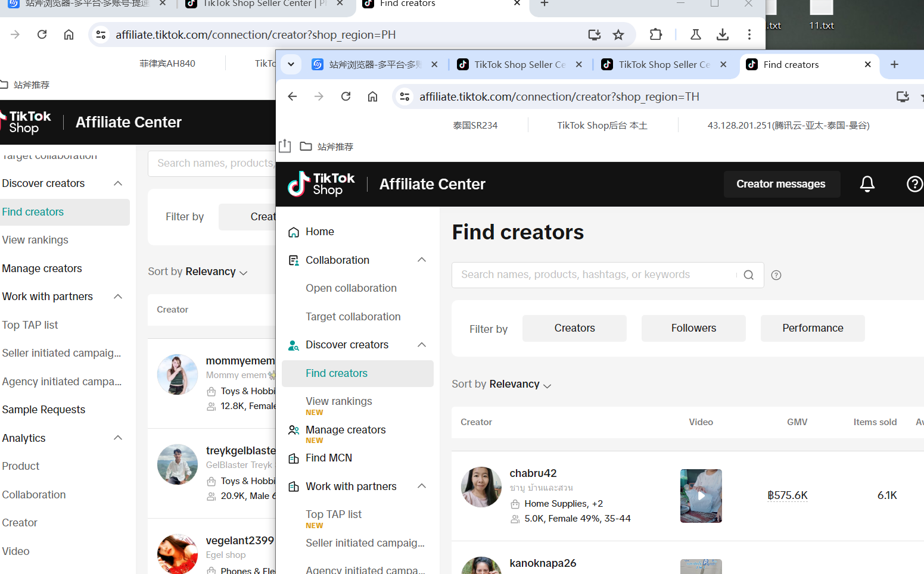Open downloads in back window toolbar
The image size is (924, 574).
pyautogui.click(x=723, y=35)
